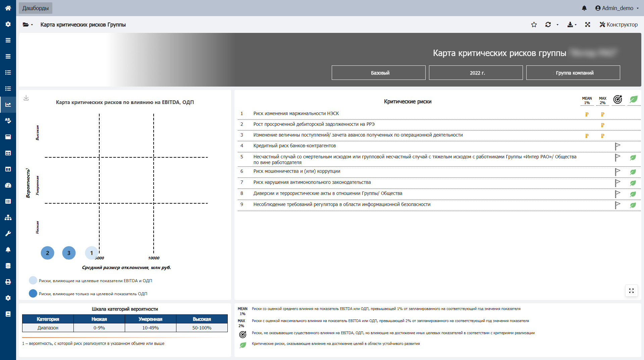Open the Конструктор editor
The width and height of the screenshot is (644, 360).
click(619, 24)
